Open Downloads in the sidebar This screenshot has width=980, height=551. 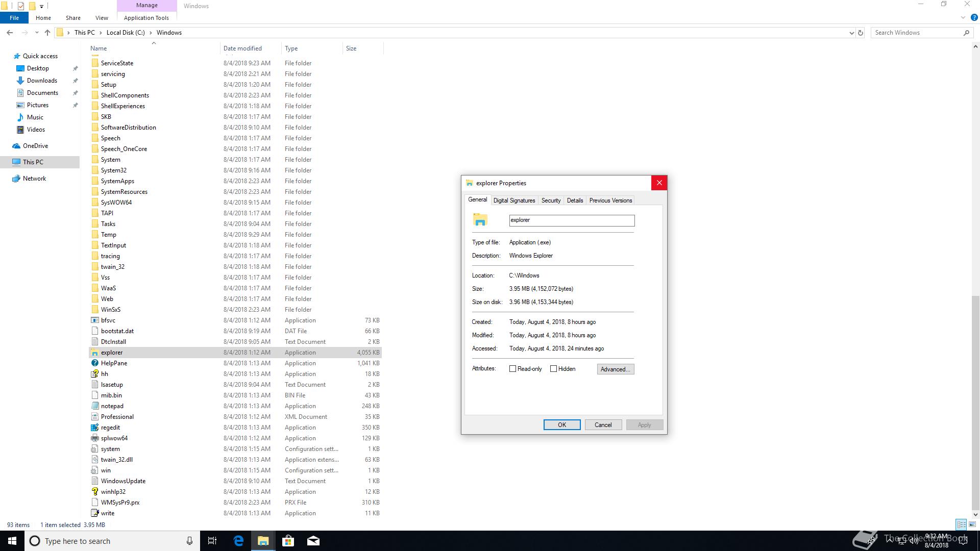point(42,81)
